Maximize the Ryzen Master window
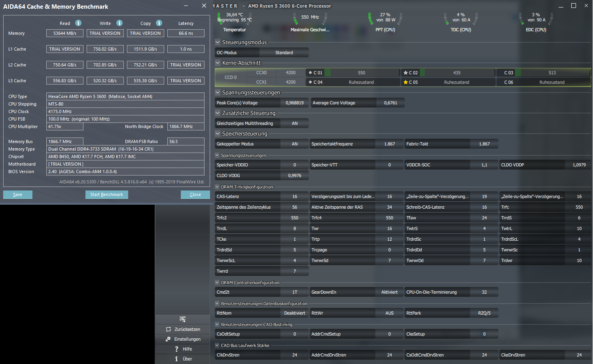Screen dimensions: 593x364 pyautogui.click(x=574, y=6)
